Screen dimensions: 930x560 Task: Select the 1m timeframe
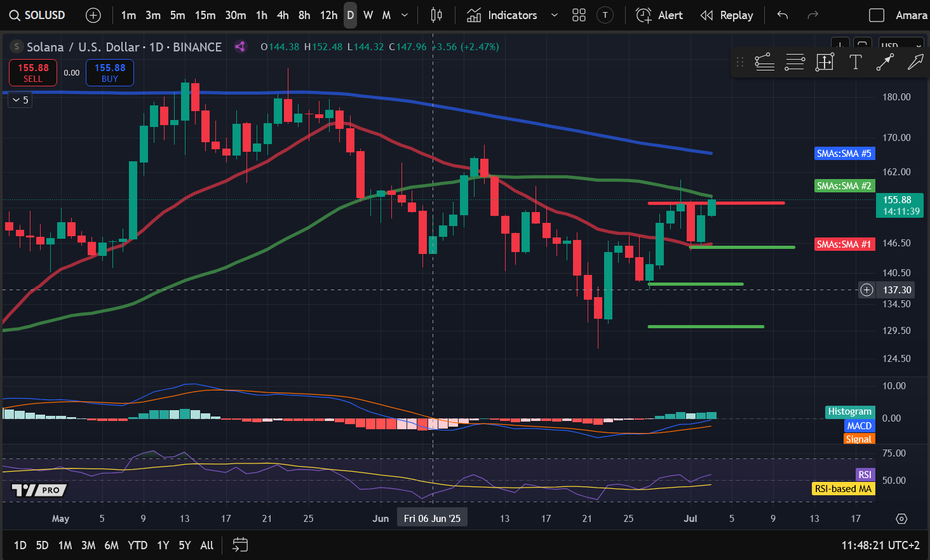click(x=128, y=15)
